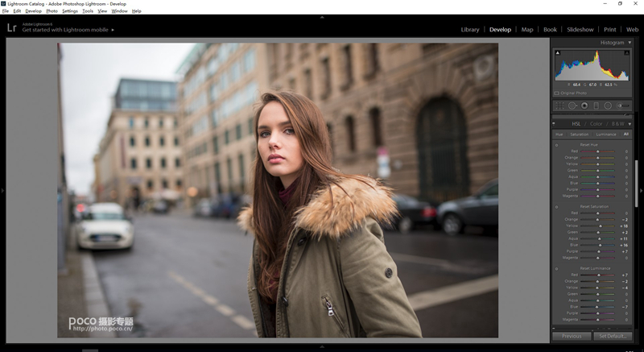
Task: Toggle the HSL panel on/off switch
Action: click(x=554, y=123)
